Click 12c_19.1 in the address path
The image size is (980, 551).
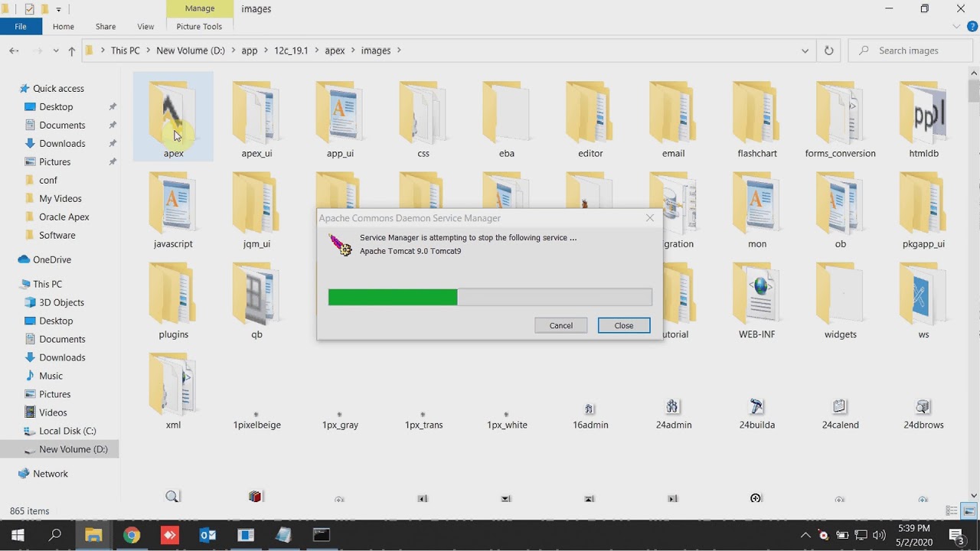291,51
